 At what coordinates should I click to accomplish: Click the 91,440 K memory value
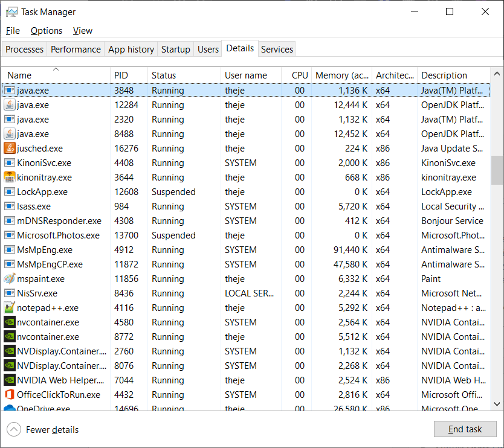pos(351,250)
